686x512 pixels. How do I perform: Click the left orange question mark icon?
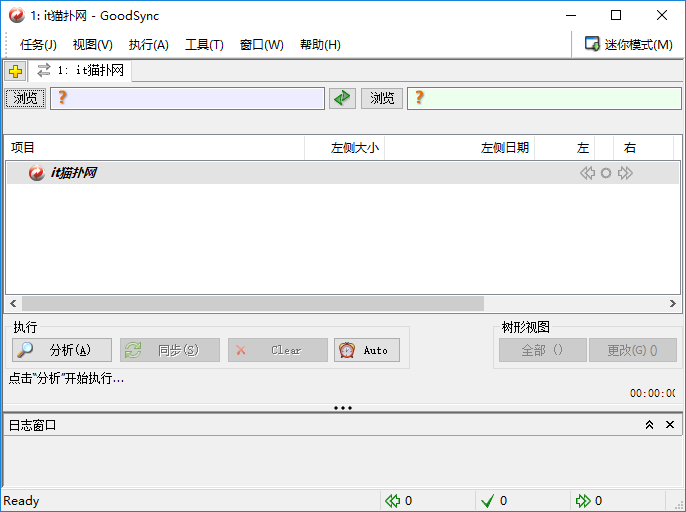(63, 97)
